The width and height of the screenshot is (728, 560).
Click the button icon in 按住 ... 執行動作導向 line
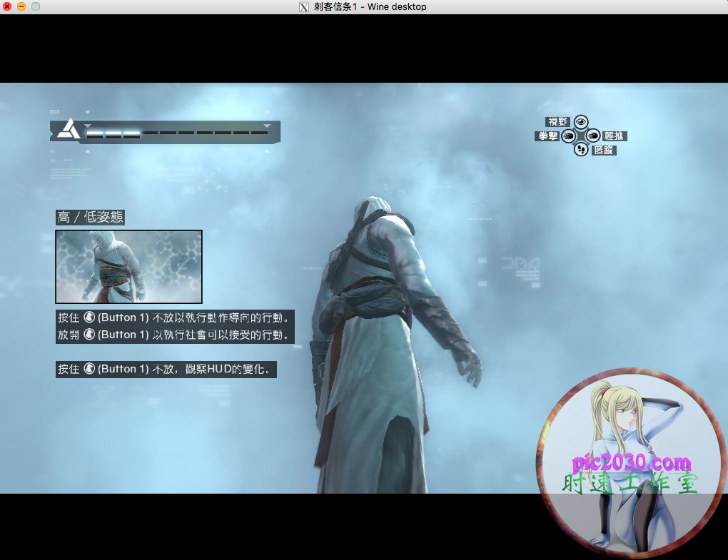pos(89,317)
